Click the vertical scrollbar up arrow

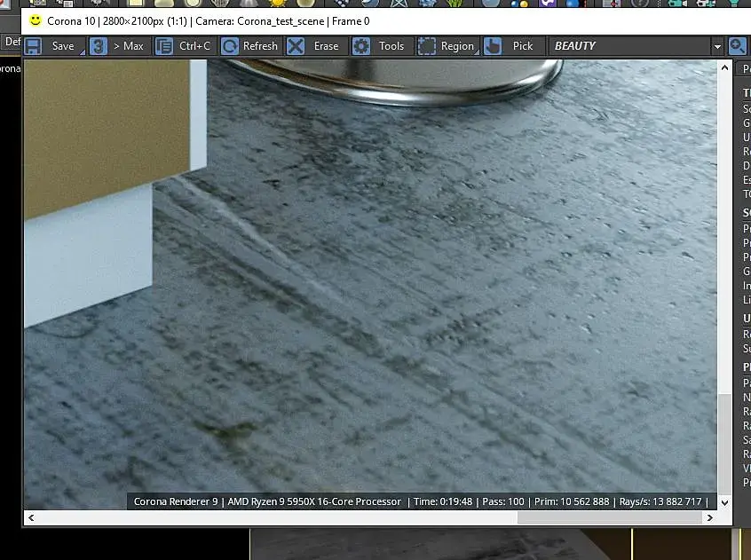pos(724,68)
